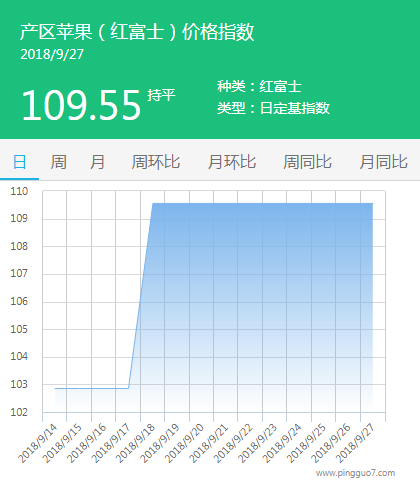420x485 pixels.
Task: Click the x-axis label 2018/9/22
Action: [233, 443]
